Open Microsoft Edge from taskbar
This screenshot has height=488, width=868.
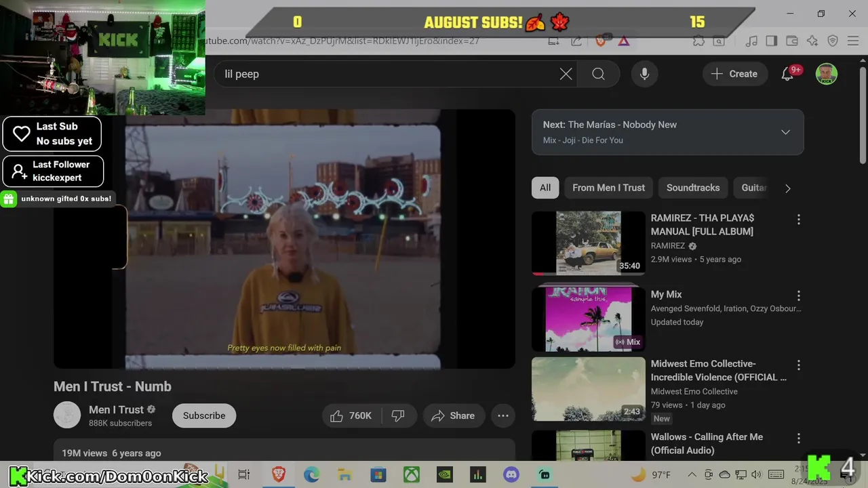(311, 475)
